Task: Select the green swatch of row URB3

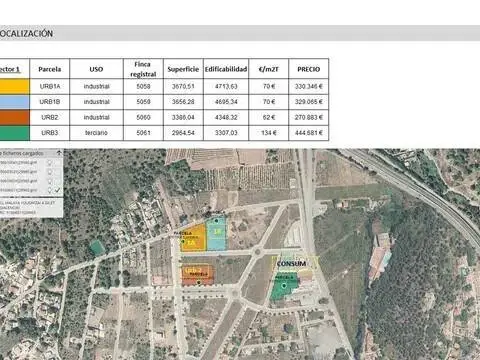Action: (x=14, y=133)
